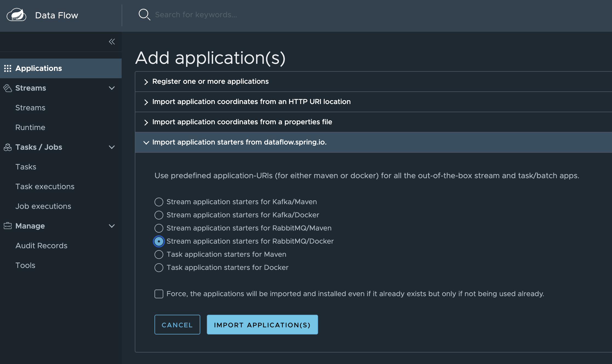The height and width of the screenshot is (364, 612).
Task: Click the Data Flow cloud logo
Action: coord(16,15)
